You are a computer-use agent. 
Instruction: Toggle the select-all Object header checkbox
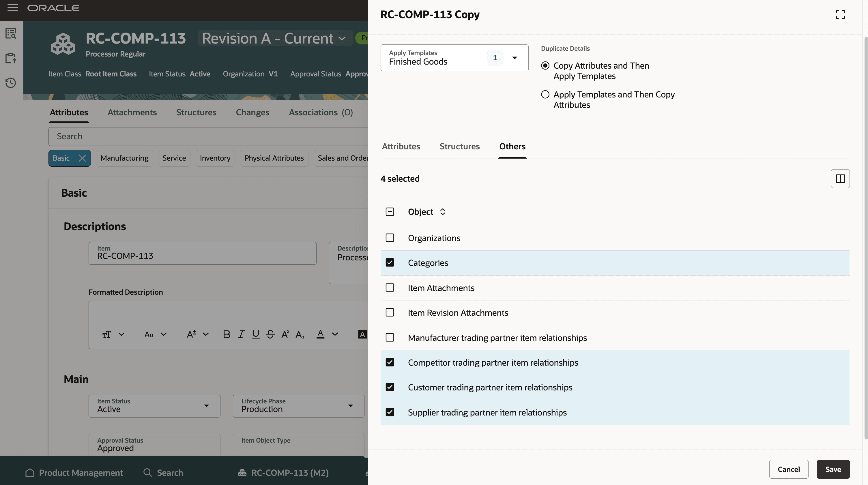[390, 212]
